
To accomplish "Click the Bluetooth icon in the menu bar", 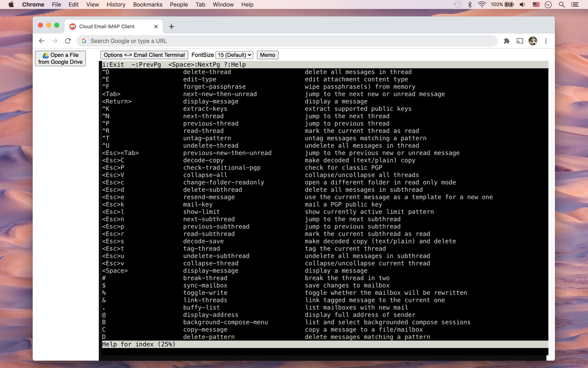I will tap(469, 5).
